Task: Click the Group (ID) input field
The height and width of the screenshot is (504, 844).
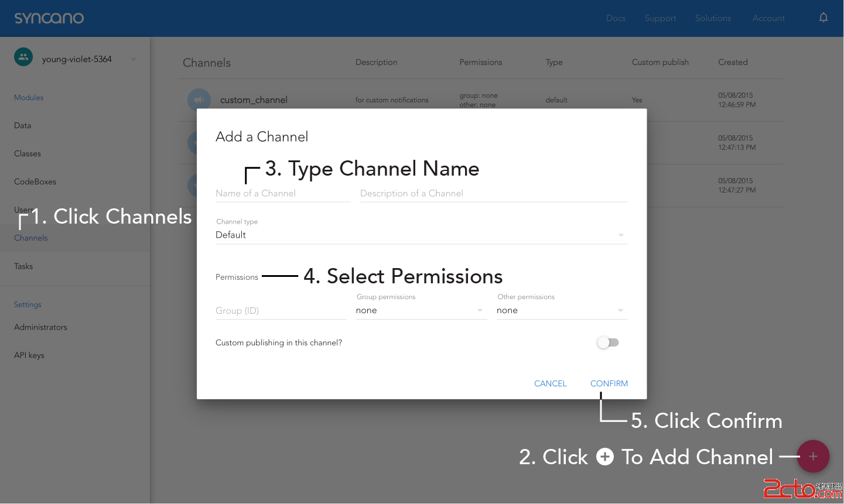Action: 281,311
